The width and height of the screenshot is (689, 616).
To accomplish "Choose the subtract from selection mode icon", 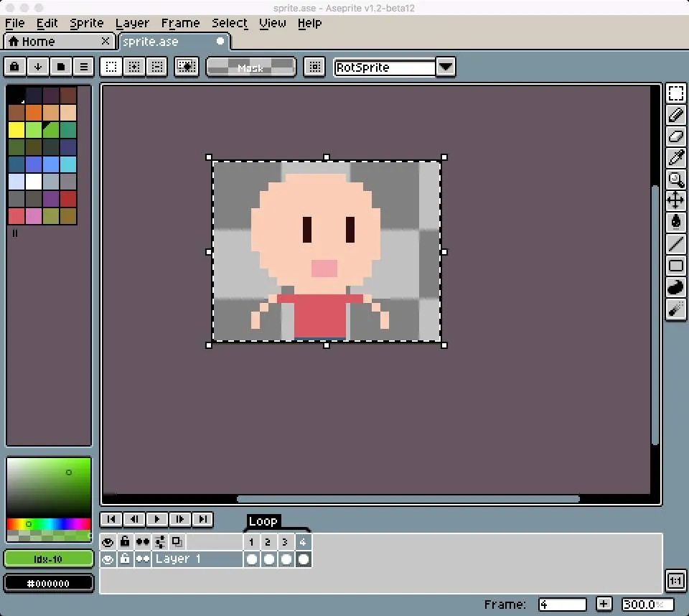I will point(157,67).
